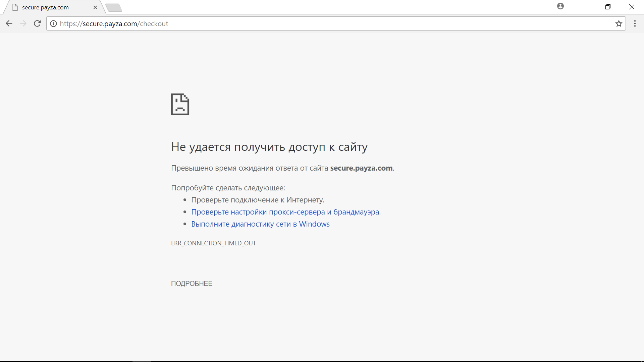Click the bold secure.payza.com text
Screen dimensions: 644x362
361,168
